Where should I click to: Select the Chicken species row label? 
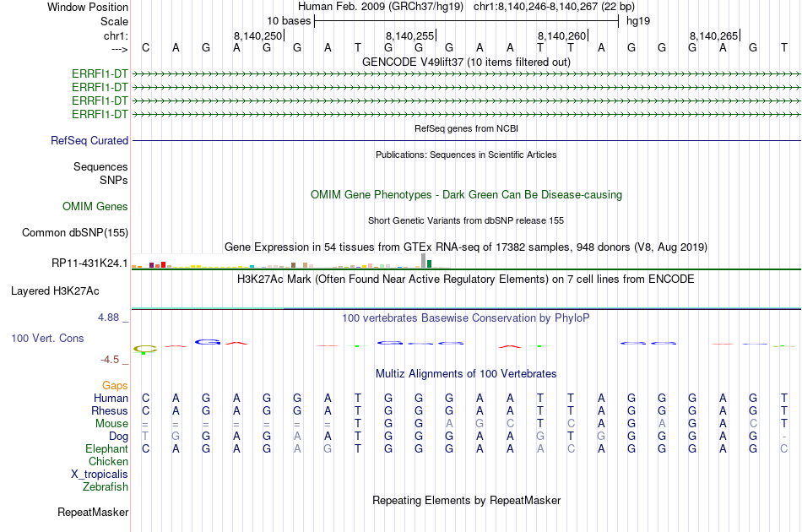108,461
